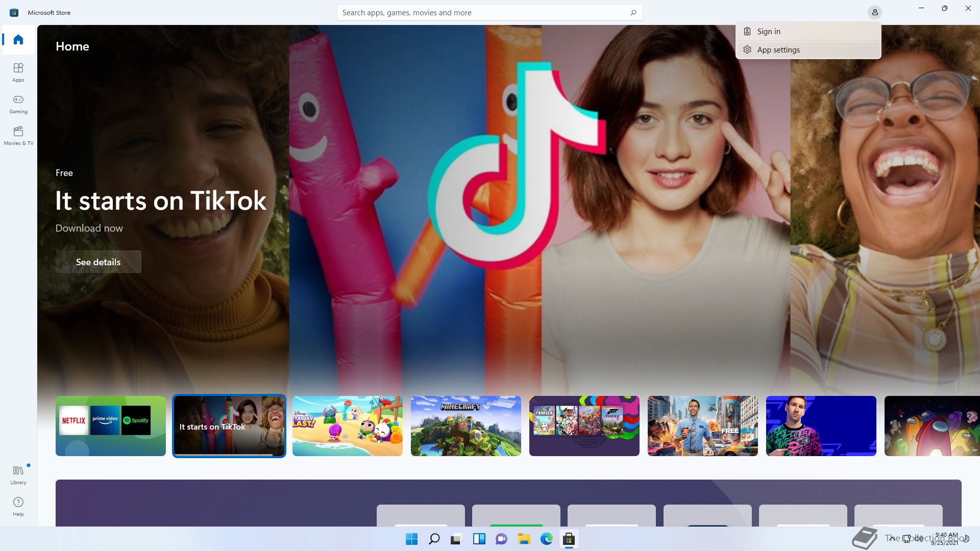The width and height of the screenshot is (980, 551).
Task: Open Teams Chat on the taskbar
Action: point(501,539)
